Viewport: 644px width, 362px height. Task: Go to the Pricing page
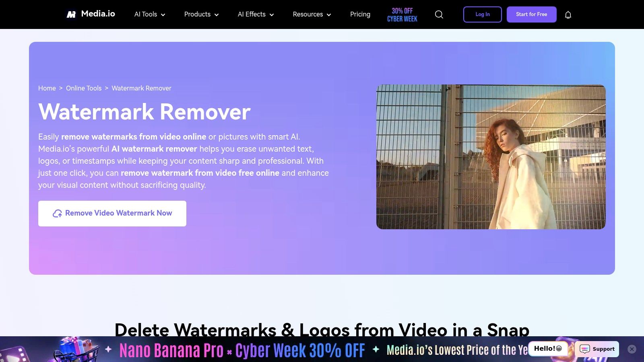pos(360,14)
